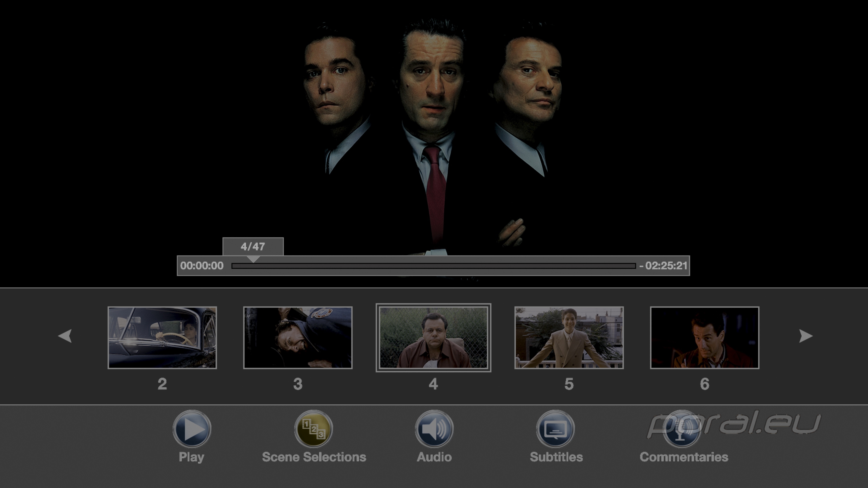The height and width of the screenshot is (488, 868).
Task: Open the Subtitles screen icon
Action: [555, 429]
